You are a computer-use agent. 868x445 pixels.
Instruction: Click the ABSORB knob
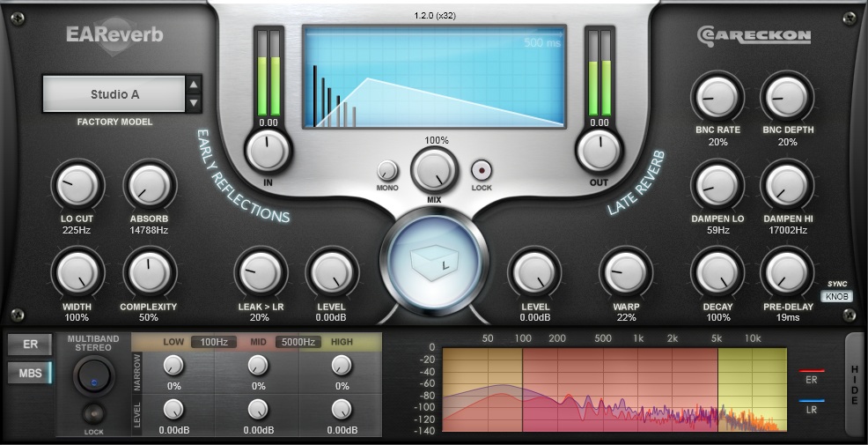click(150, 184)
